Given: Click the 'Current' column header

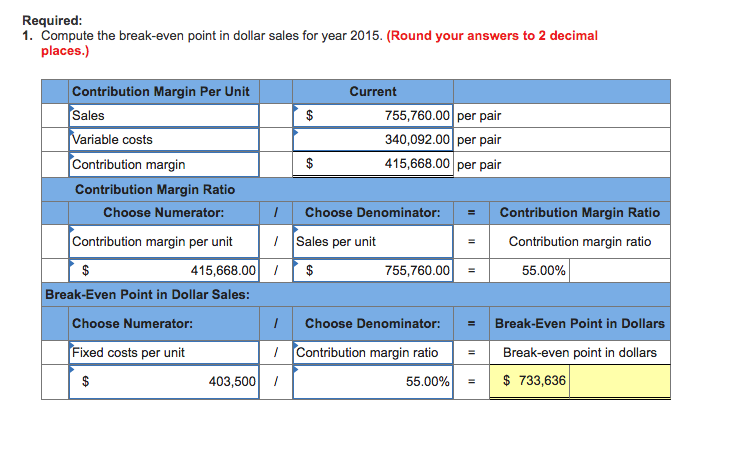Looking at the screenshot, I should (373, 91).
